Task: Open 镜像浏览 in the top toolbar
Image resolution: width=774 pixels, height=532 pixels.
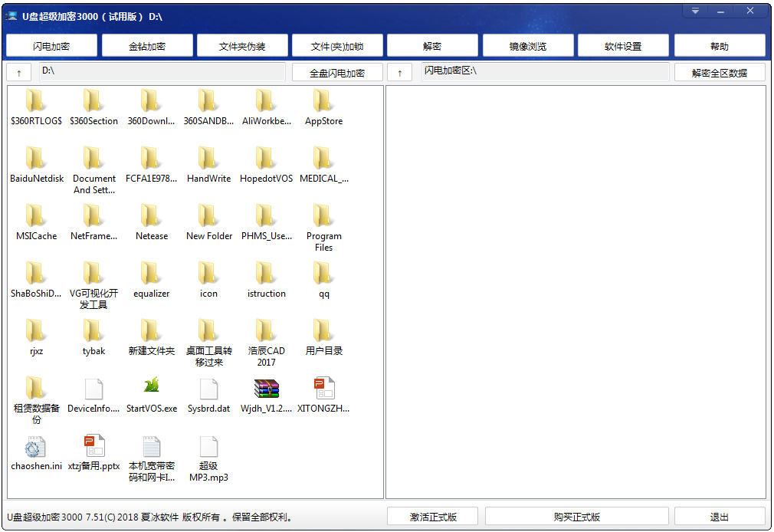Action: pyautogui.click(x=528, y=46)
